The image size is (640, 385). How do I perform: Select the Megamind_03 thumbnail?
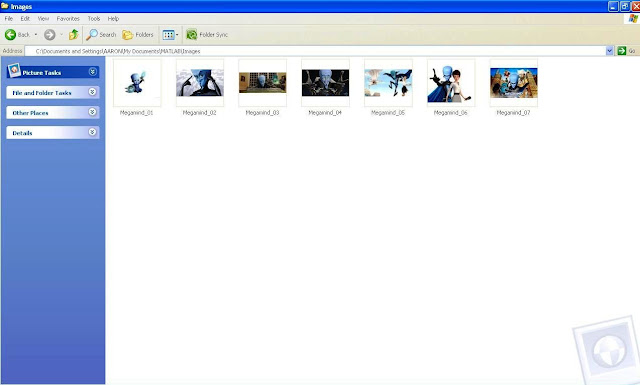point(262,83)
